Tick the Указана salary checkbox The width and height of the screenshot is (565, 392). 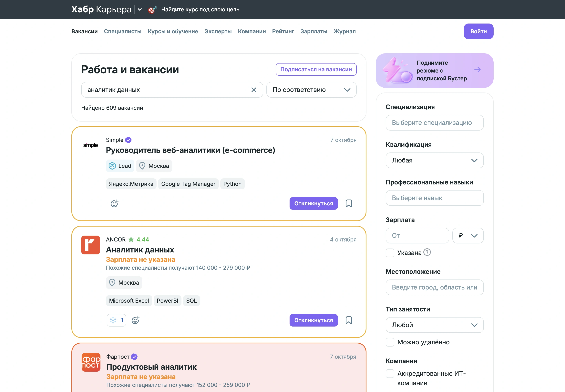390,253
